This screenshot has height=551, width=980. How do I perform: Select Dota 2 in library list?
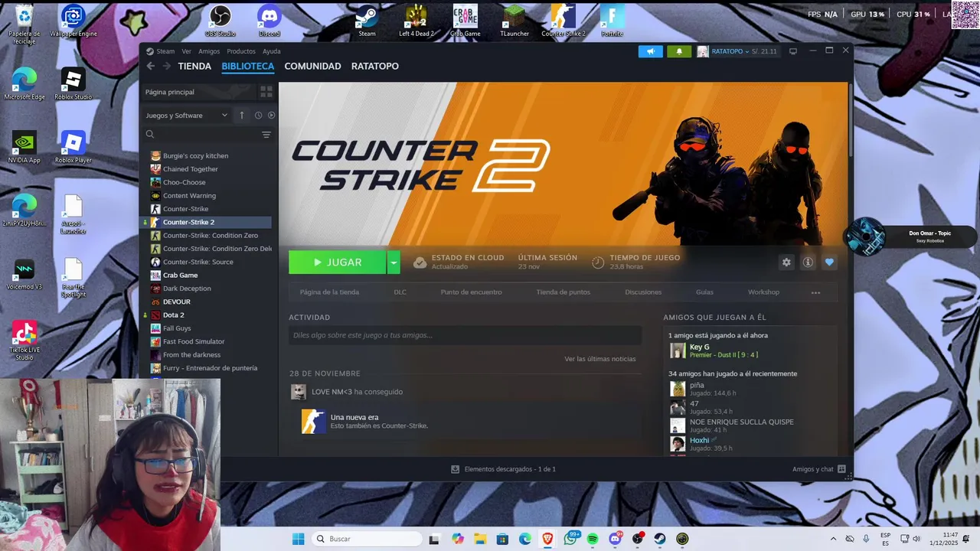(173, 315)
